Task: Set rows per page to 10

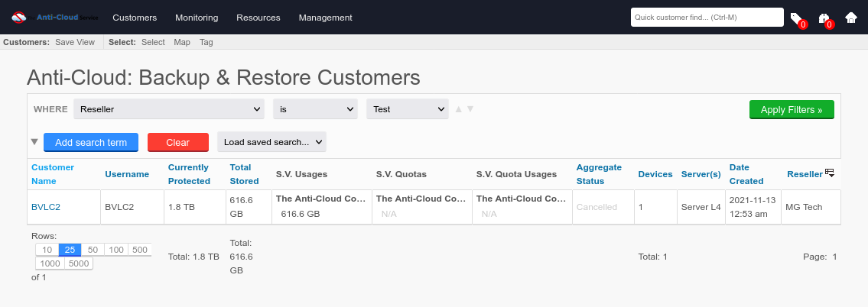Action: pyautogui.click(x=47, y=250)
